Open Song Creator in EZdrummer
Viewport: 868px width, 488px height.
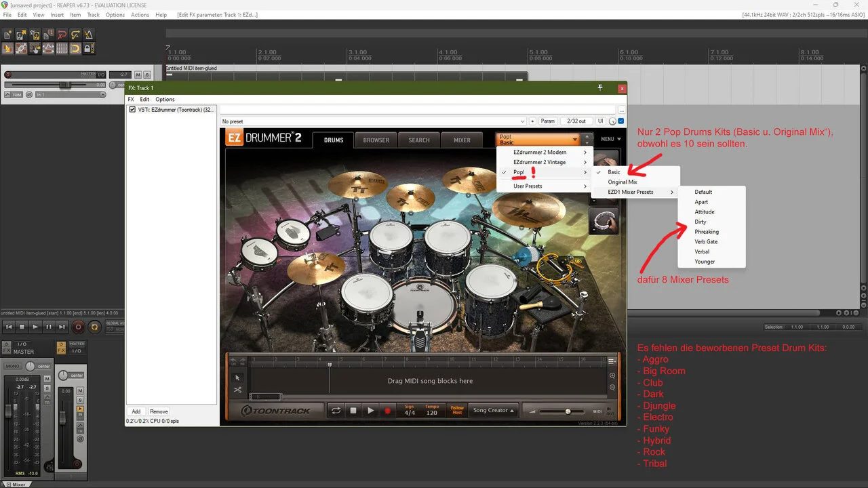click(x=493, y=410)
